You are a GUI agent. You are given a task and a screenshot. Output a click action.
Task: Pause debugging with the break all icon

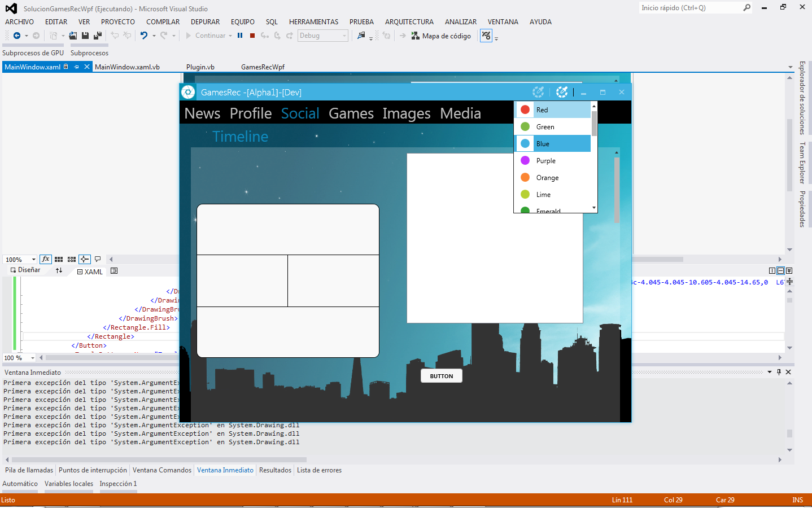click(x=240, y=36)
